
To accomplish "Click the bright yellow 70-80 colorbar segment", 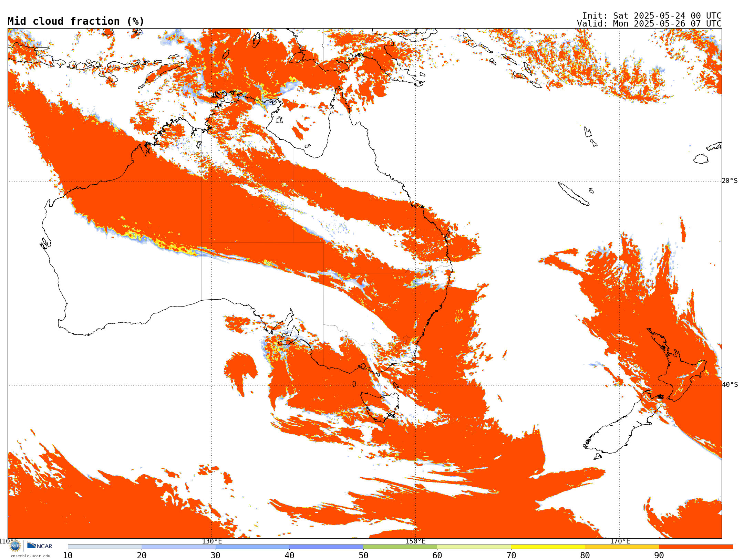I will tap(548, 547).
